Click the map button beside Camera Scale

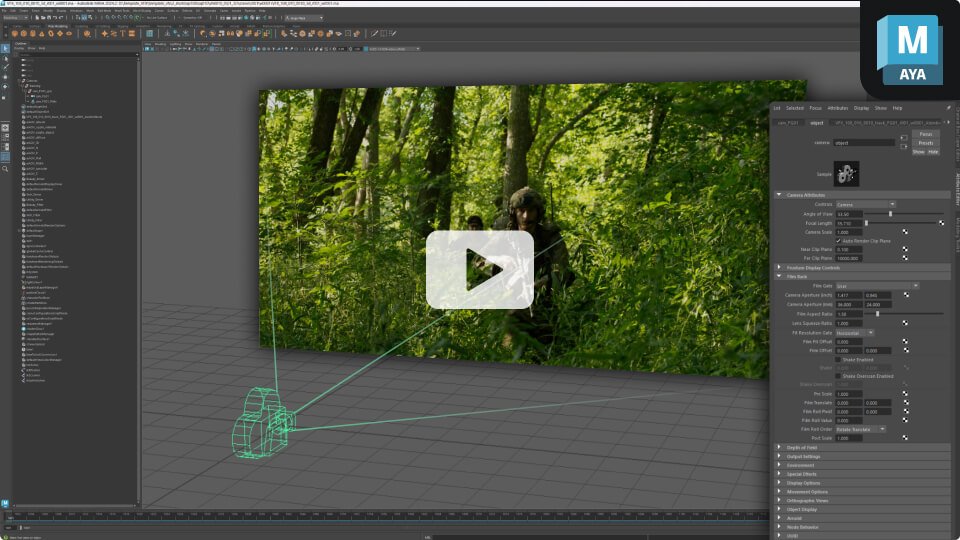906,232
